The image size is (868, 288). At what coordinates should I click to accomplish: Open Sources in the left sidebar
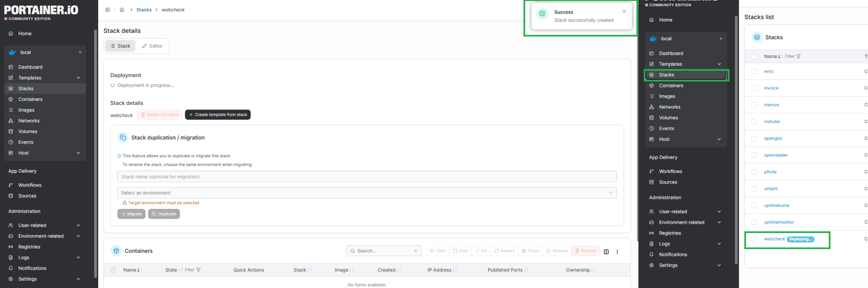pyautogui.click(x=45, y=196)
